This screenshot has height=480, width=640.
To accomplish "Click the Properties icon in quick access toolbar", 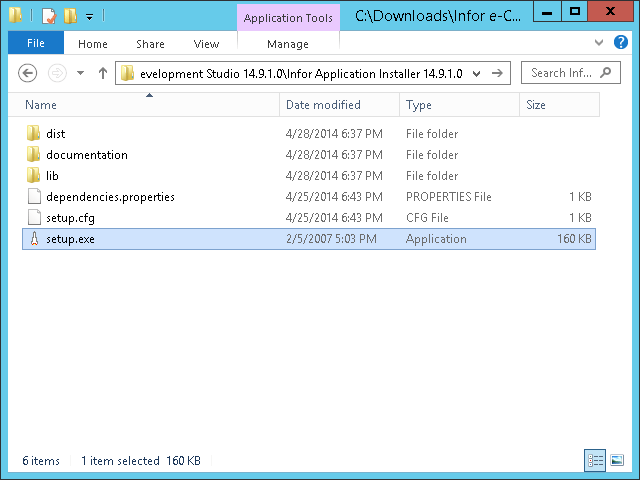I will pos(48,16).
